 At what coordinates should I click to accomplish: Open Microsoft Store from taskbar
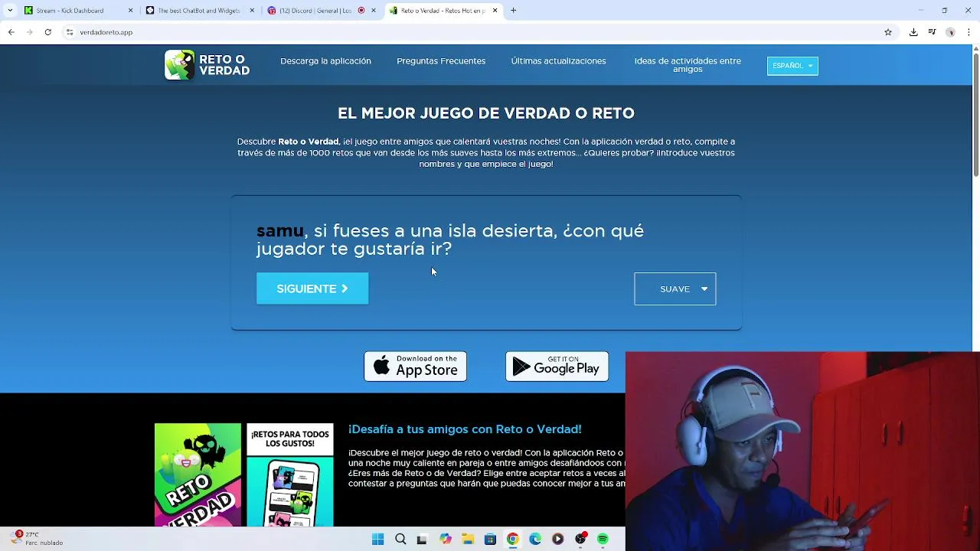click(490, 540)
